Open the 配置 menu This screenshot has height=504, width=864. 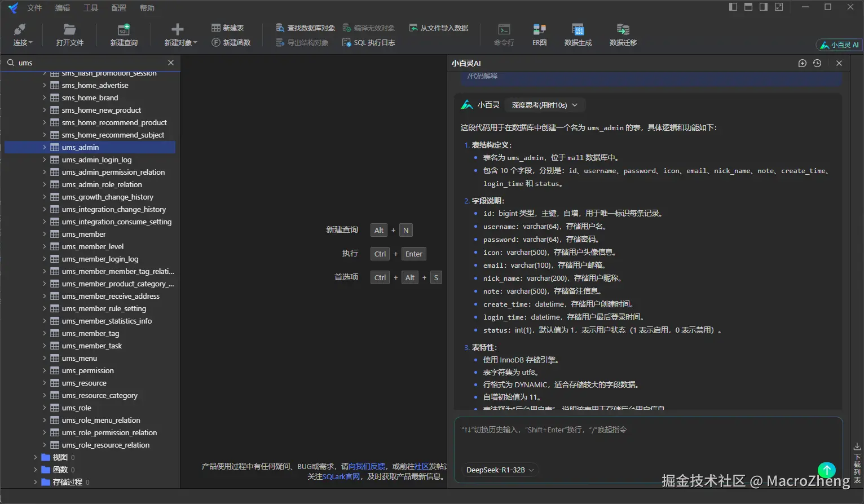tap(119, 8)
